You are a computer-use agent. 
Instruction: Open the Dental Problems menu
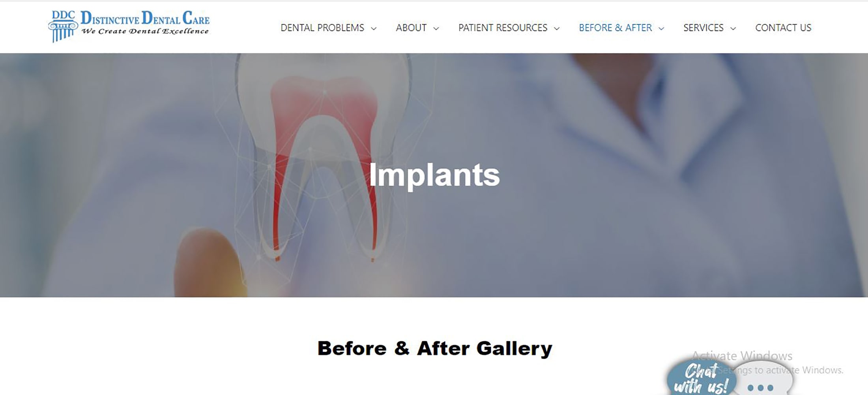tap(322, 28)
